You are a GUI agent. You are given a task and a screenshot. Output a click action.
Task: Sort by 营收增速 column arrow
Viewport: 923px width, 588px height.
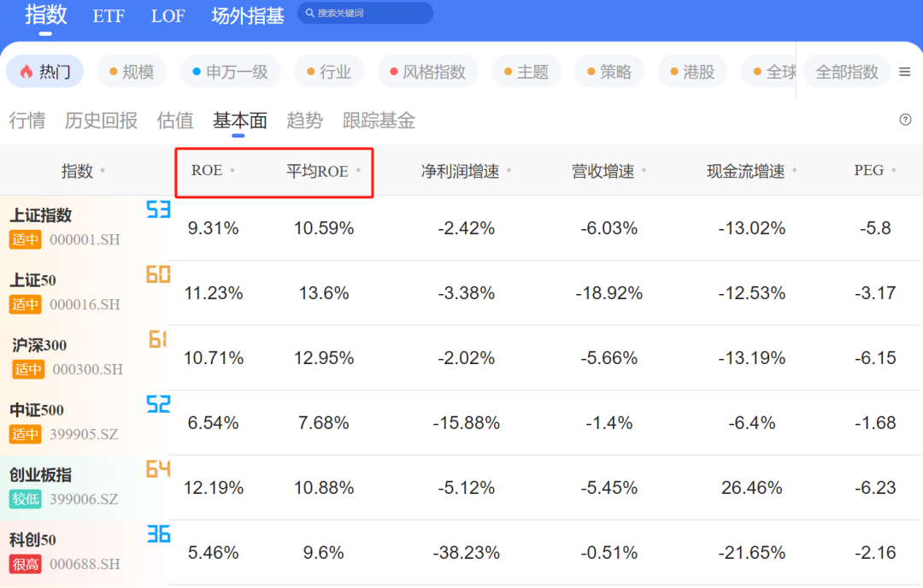(x=644, y=171)
